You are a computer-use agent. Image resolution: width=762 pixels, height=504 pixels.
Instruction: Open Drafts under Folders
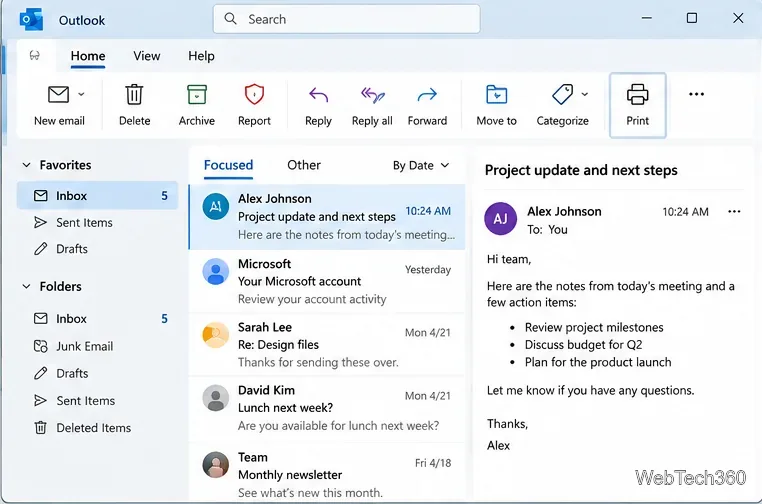click(98, 373)
